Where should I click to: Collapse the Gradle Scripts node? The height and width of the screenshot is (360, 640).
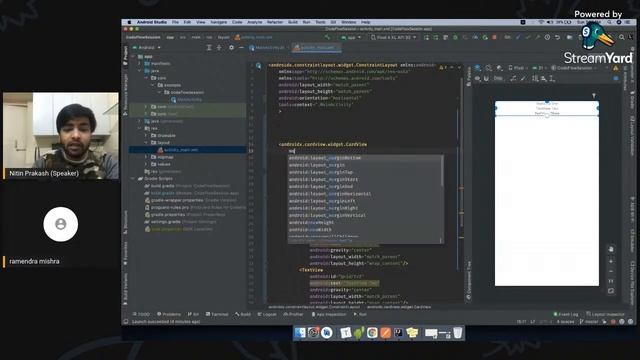(133, 179)
